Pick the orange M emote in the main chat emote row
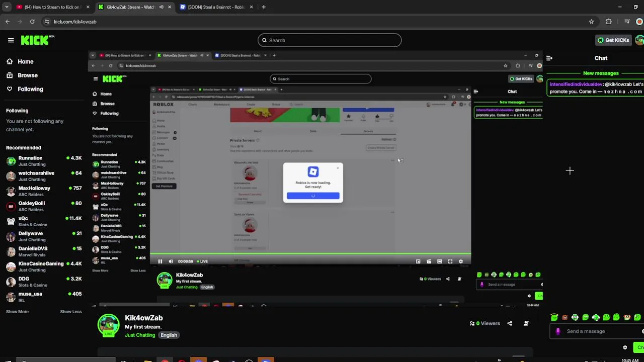 tap(565, 317)
